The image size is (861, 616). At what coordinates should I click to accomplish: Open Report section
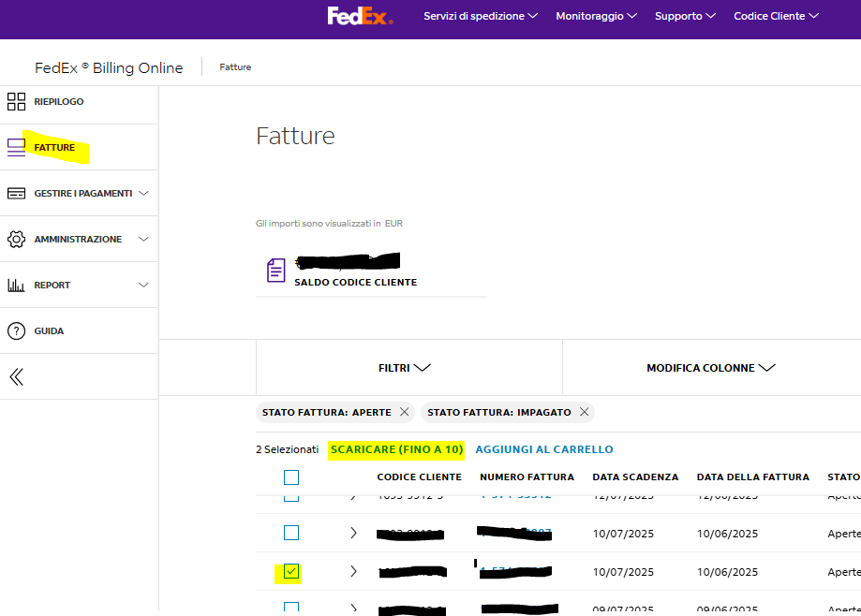[52, 285]
